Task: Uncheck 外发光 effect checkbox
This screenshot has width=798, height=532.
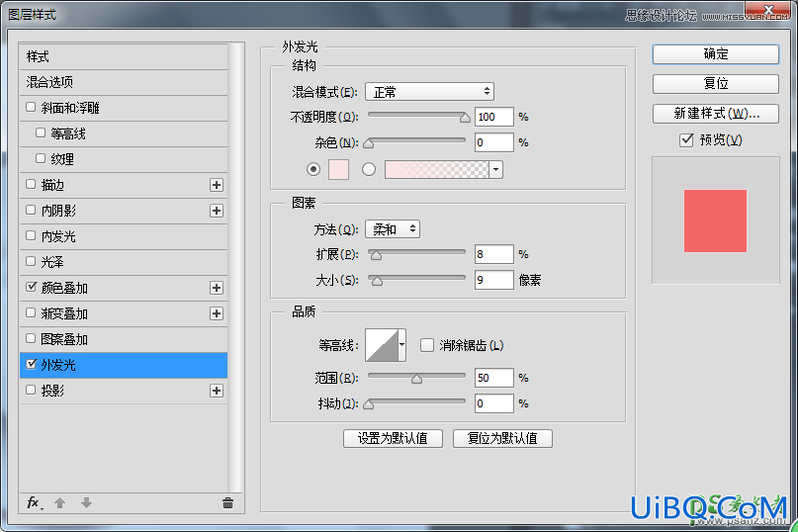Action: [31, 364]
